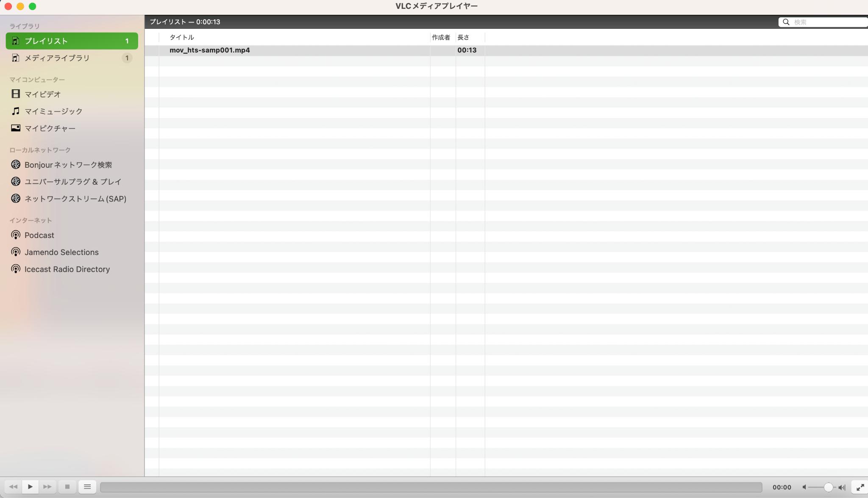Click the play button to start playback
868x498 pixels.
30,487
